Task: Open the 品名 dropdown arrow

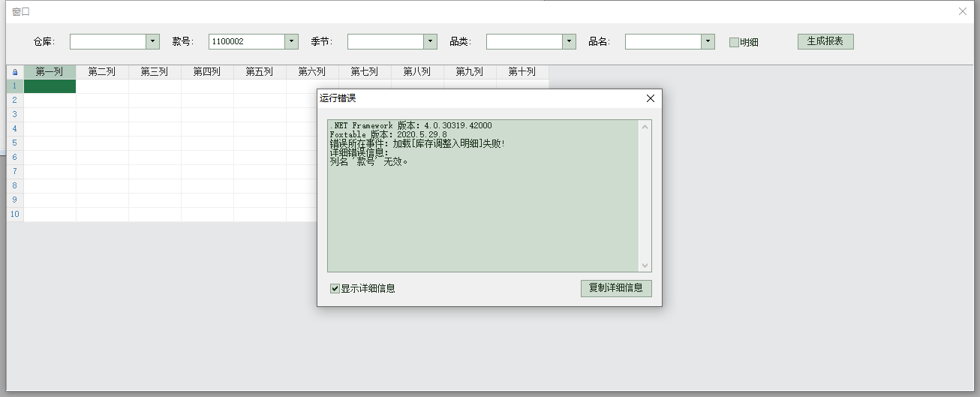Action: [x=708, y=41]
